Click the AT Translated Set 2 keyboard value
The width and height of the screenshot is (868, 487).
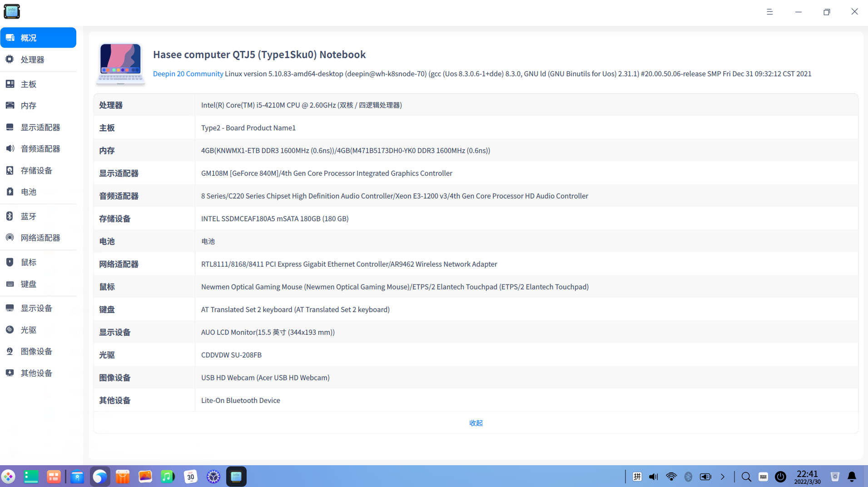point(295,309)
